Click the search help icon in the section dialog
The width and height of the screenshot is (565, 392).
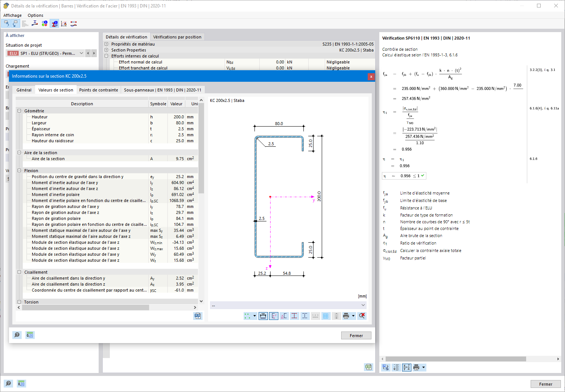pos(17,335)
